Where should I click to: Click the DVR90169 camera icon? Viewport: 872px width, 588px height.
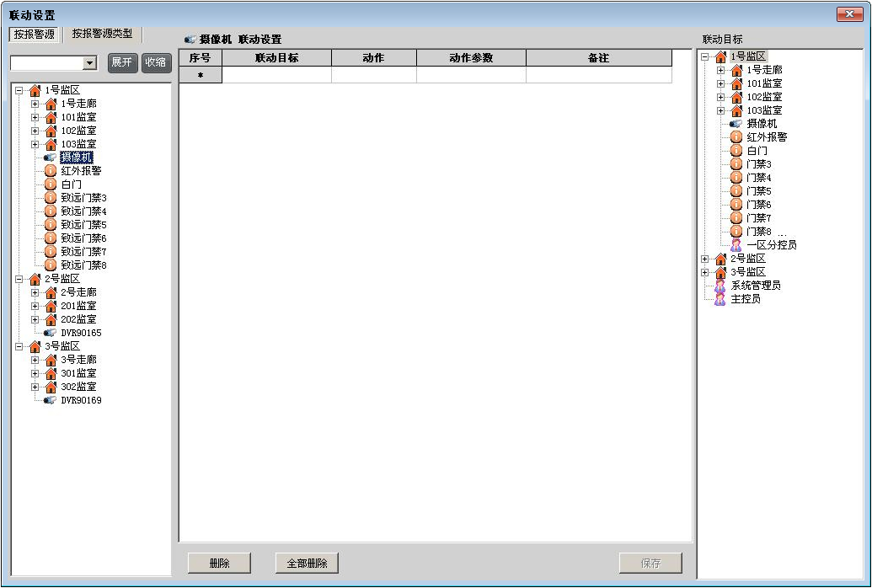point(51,400)
